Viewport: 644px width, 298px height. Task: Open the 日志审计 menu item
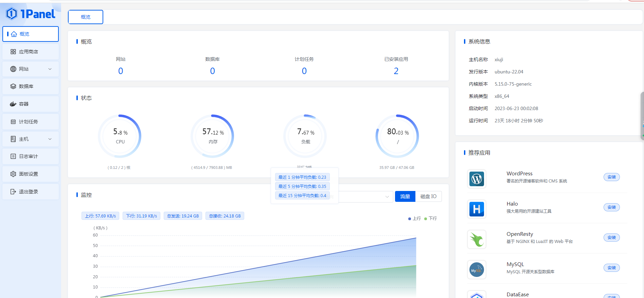tap(31, 156)
